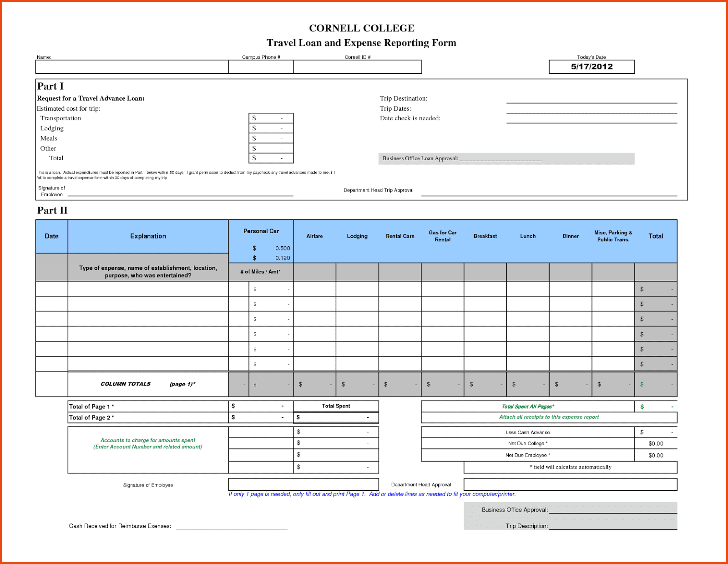
Task: Click the Total Spent header cell
Action: click(336, 406)
